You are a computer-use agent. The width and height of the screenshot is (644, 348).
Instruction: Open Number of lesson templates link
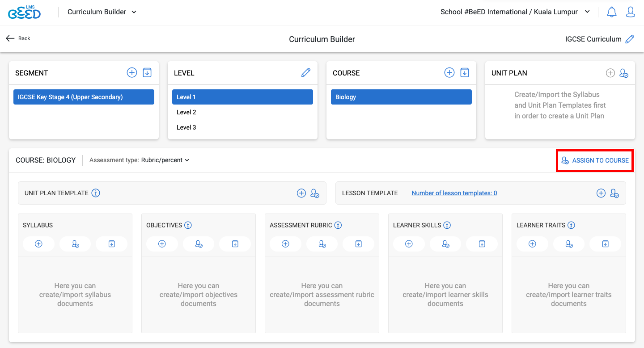tap(454, 193)
